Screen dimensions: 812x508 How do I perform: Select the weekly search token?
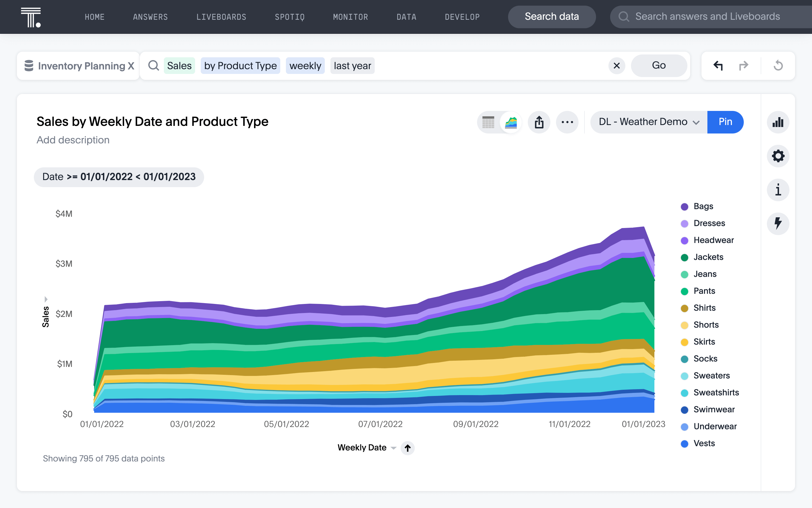coord(305,65)
